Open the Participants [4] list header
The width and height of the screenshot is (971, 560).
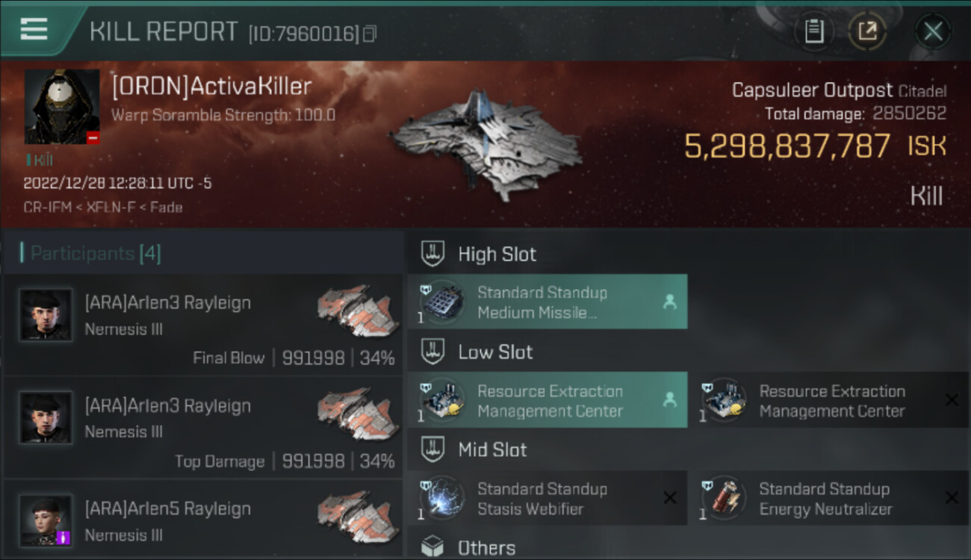90,254
